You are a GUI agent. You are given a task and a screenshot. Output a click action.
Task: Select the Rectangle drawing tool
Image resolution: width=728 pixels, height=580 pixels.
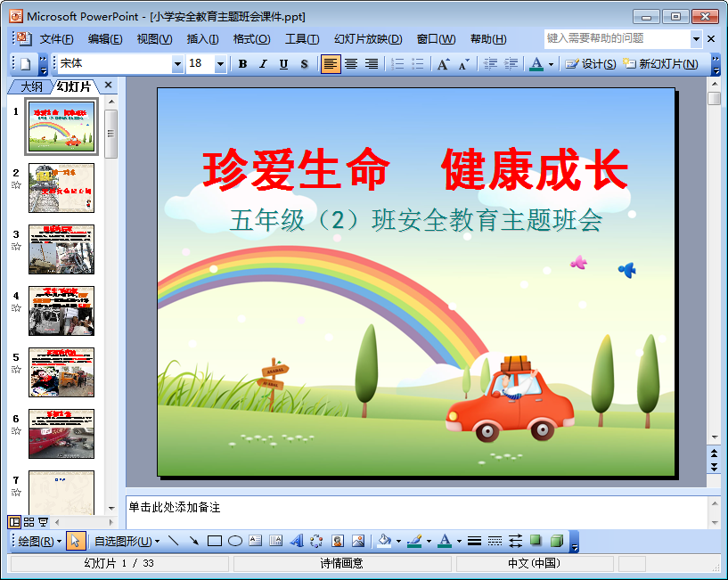[215, 541]
